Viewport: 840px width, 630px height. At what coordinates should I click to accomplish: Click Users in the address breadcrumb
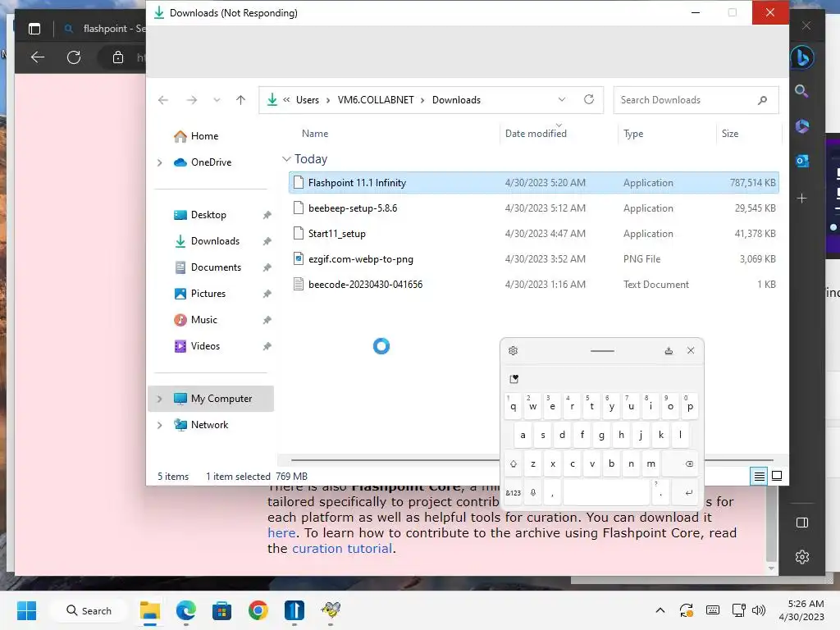[308, 100]
